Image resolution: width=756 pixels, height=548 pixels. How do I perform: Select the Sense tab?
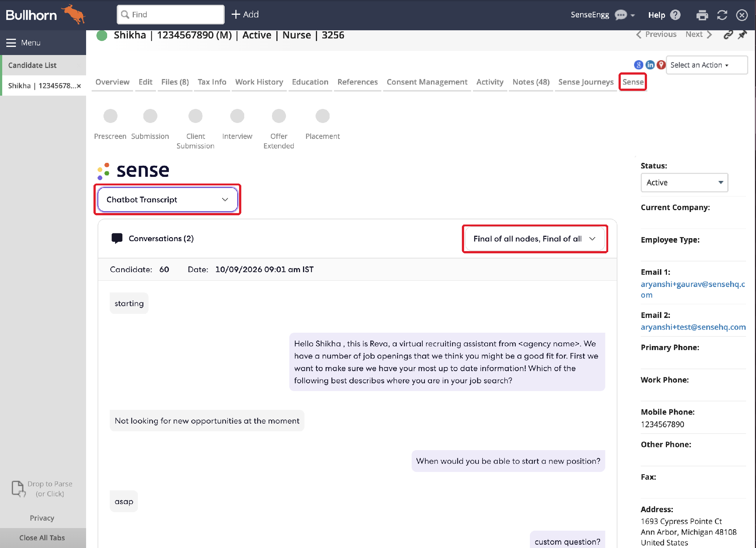pos(633,82)
